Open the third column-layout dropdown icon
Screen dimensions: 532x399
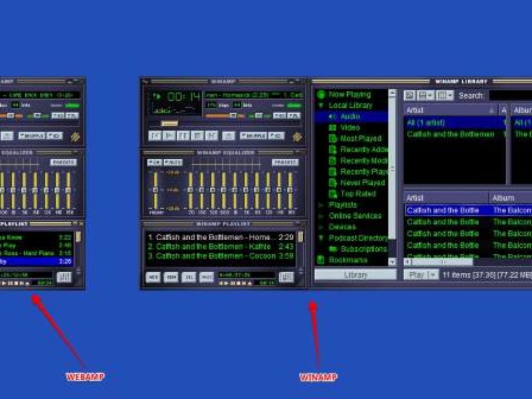[x=445, y=95]
